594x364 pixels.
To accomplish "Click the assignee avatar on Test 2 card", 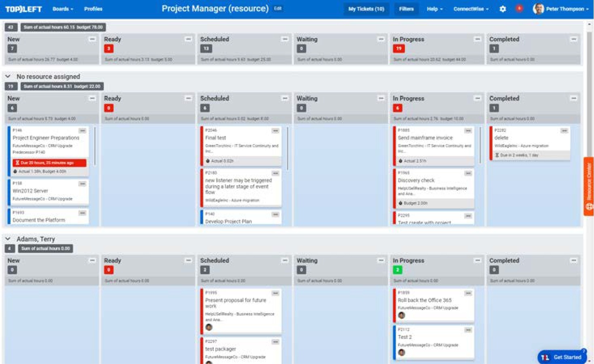I will click(401, 352).
